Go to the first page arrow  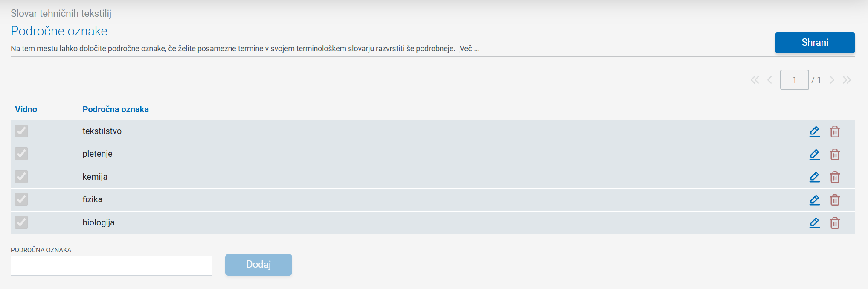click(x=755, y=80)
